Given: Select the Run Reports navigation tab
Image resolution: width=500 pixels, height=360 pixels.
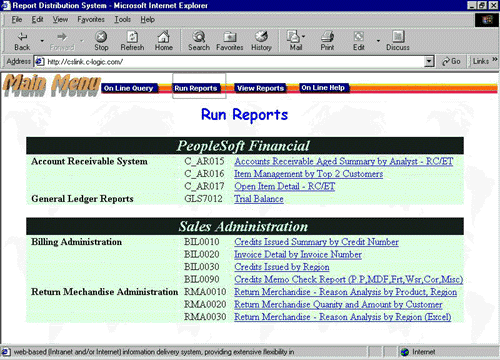Looking at the screenshot, I should (x=196, y=88).
